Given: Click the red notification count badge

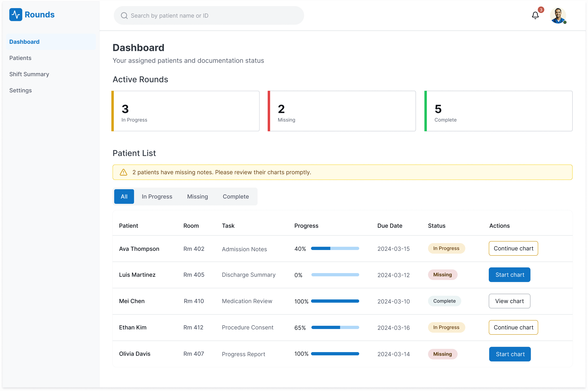Looking at the screenshot, I should pos(541,10).
